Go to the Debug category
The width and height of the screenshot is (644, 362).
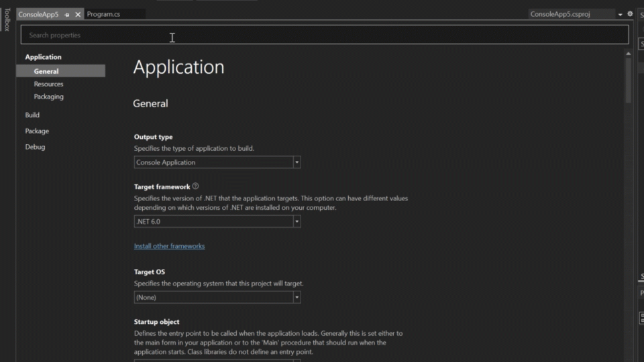pyautogui.click(x=35, y=147)
